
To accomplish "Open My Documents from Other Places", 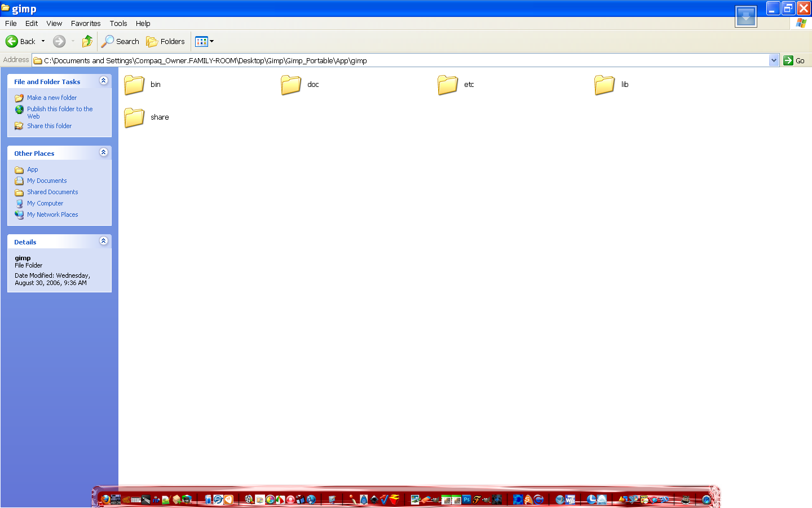I will [47, 181].
